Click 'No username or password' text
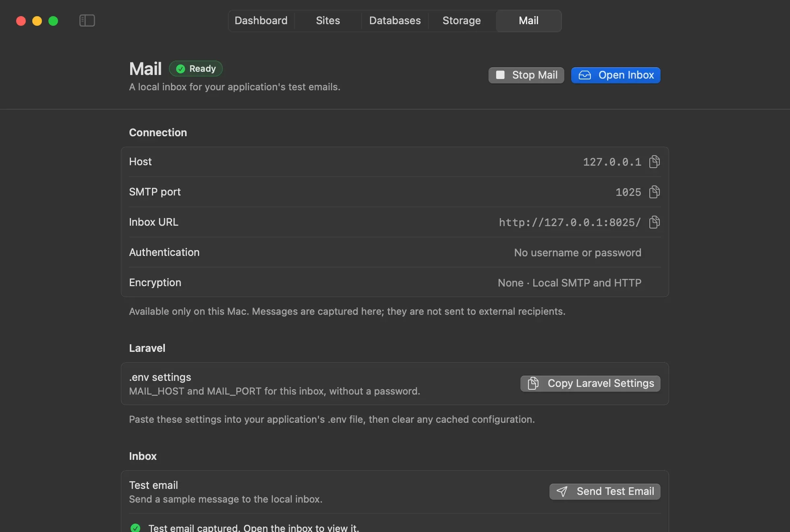The width and height of the screenshot is (790, 532). coord(577,253)
